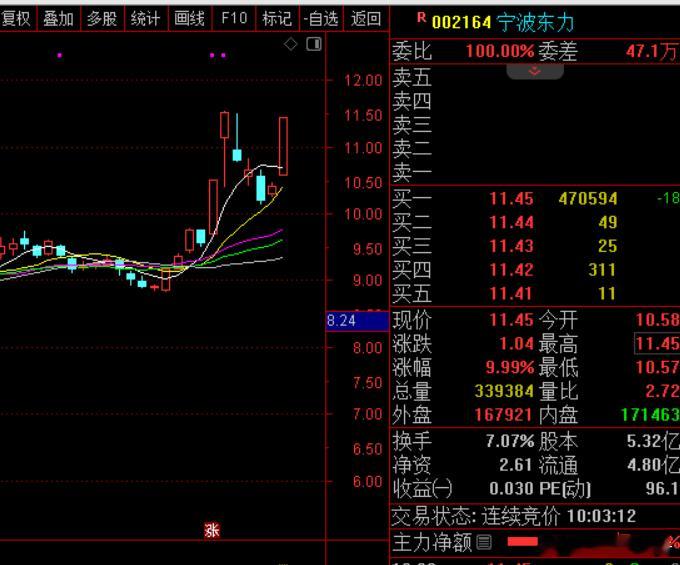Activate the 画线 drawing tool
The image size is (680, 565).
(190, 18)
